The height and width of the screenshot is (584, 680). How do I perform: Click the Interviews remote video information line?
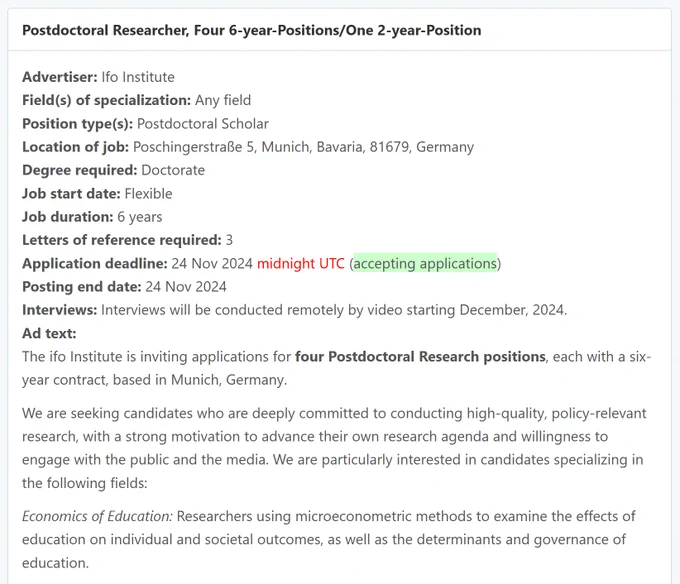(294, 310)
